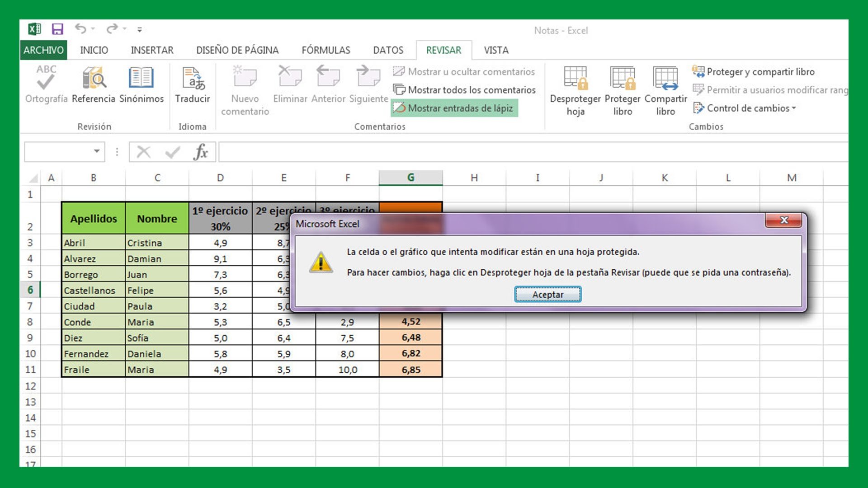Click the Excel application icon in title bar
The image size is (868, 488).
(34, 29)
